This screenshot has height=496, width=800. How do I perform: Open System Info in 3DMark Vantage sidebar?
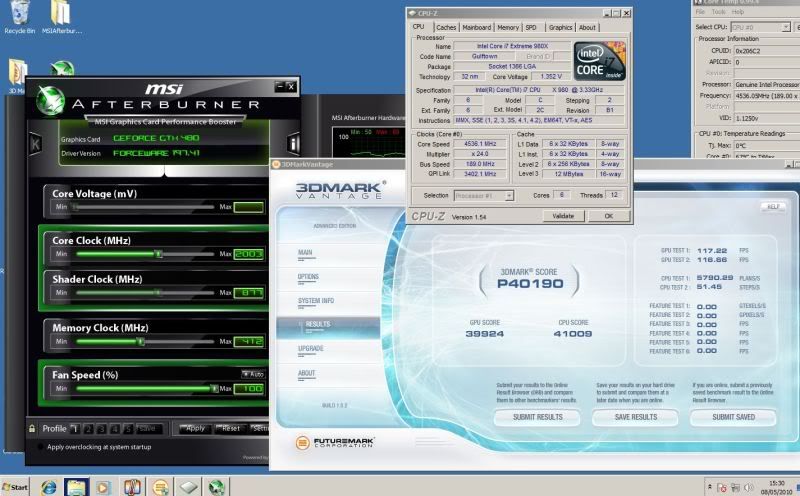pyautogui.click(x=316, y=300)
